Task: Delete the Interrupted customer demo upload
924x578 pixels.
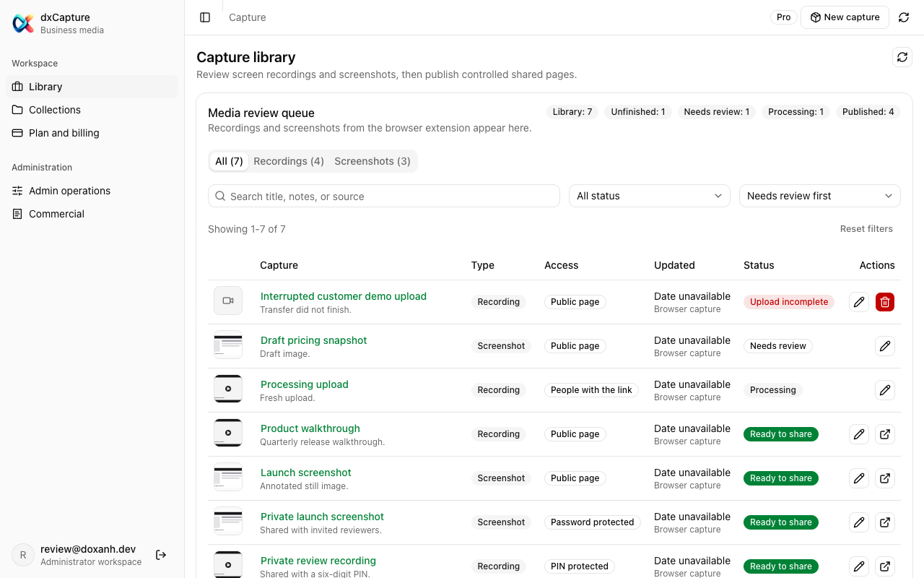Action: pos(885,302)
